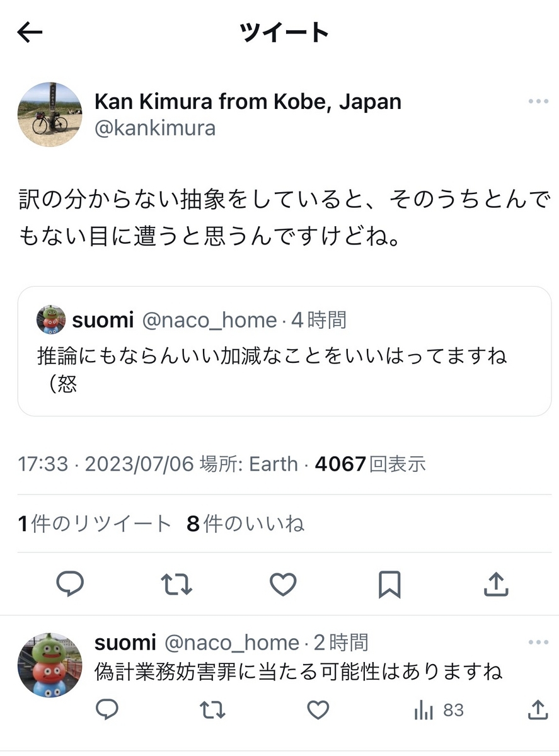Image resolution: width=559 pixels, height=756 pixels.
Task: Like Kan Kimura's tweet
Action: pyautogui.click(x=283, y=585)
